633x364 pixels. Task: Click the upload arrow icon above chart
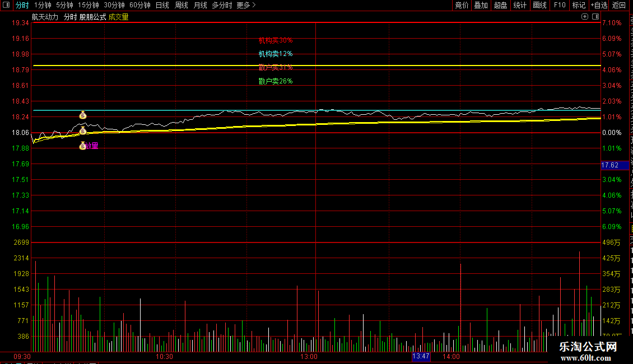tap(585, 17)
